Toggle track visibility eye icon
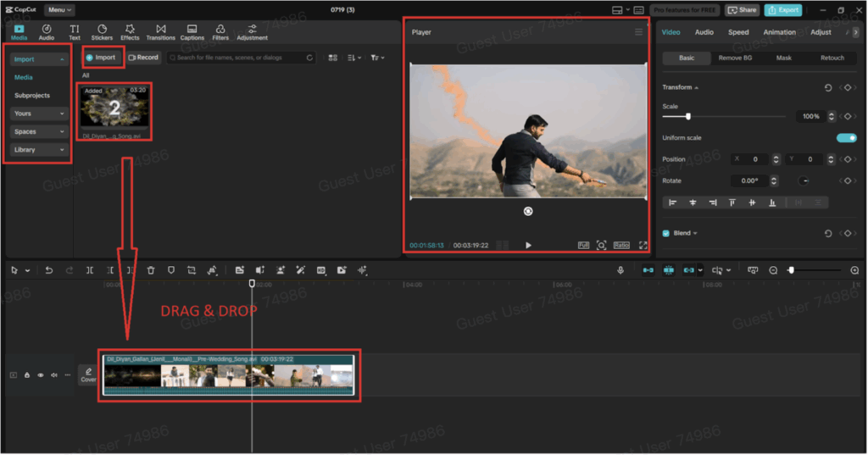The width and height of the screenshot is (868, 455). point(41,375)
